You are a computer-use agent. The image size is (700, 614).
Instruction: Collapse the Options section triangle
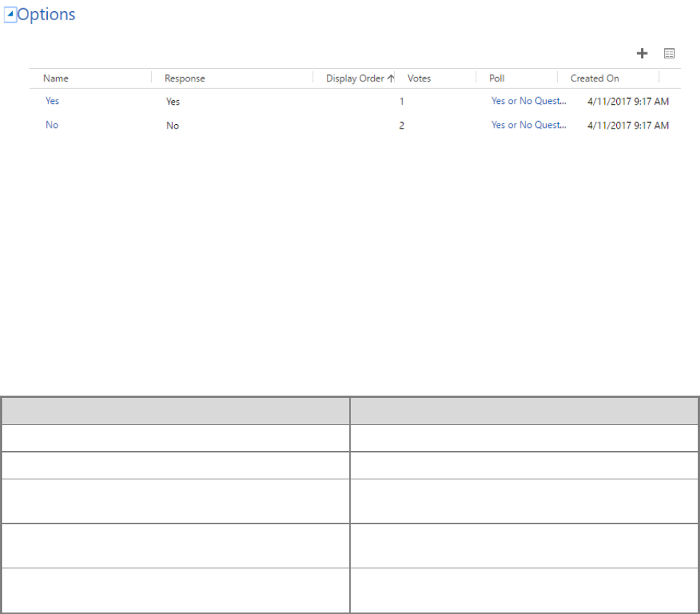click(x=10, y=16)
